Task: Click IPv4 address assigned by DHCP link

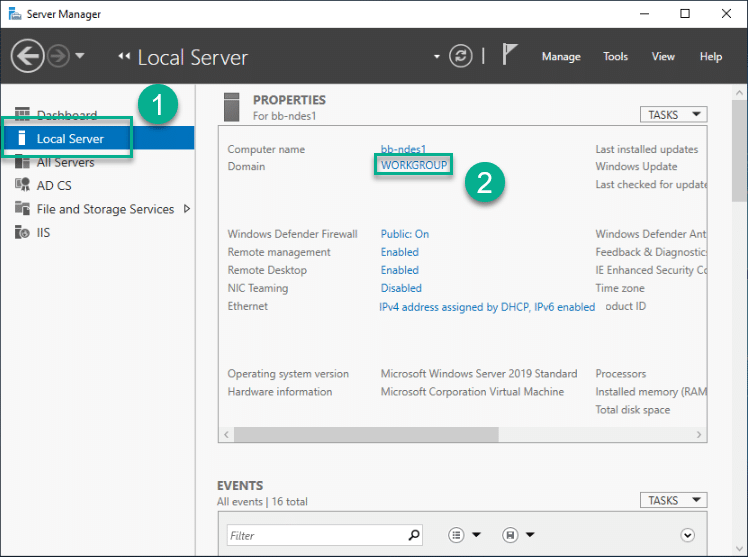Action: [x=487, y=307]
